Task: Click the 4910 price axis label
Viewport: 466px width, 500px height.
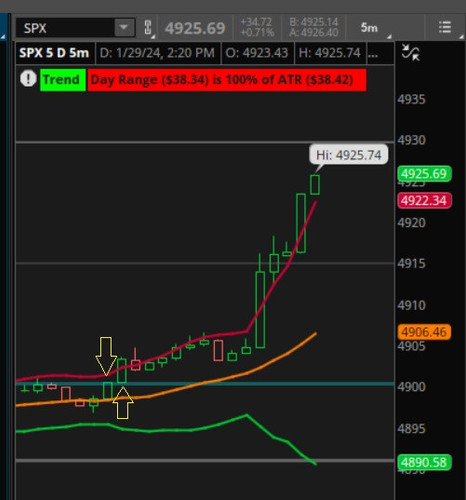Action: 411,305
